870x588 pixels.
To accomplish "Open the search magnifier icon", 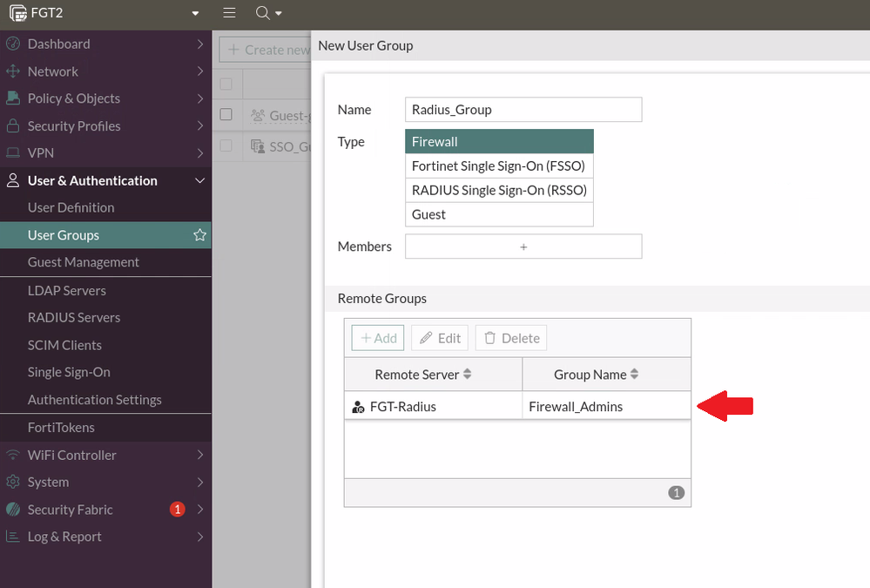I will click(262, 13).
